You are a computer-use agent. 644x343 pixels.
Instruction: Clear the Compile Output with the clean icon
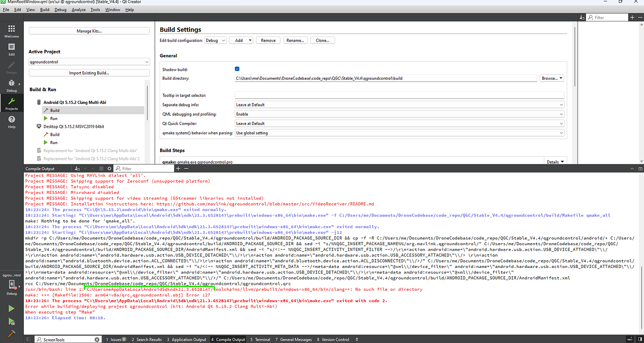77,168
